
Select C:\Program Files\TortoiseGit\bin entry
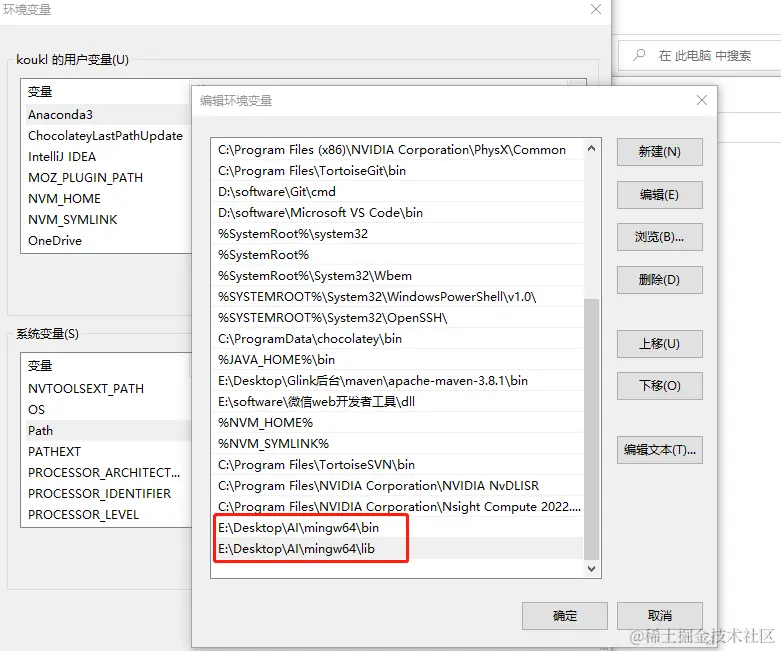point(397,171)
